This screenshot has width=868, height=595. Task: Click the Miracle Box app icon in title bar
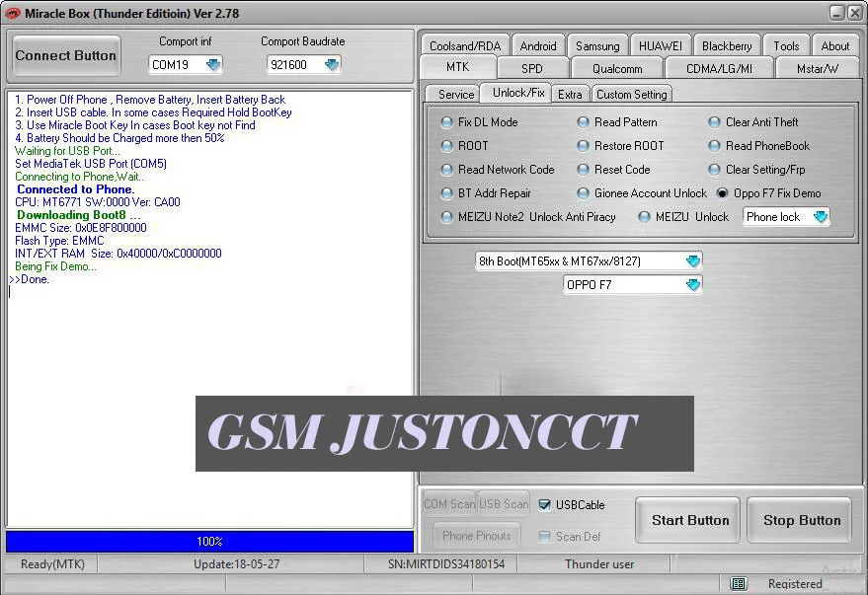click(12, 13)
